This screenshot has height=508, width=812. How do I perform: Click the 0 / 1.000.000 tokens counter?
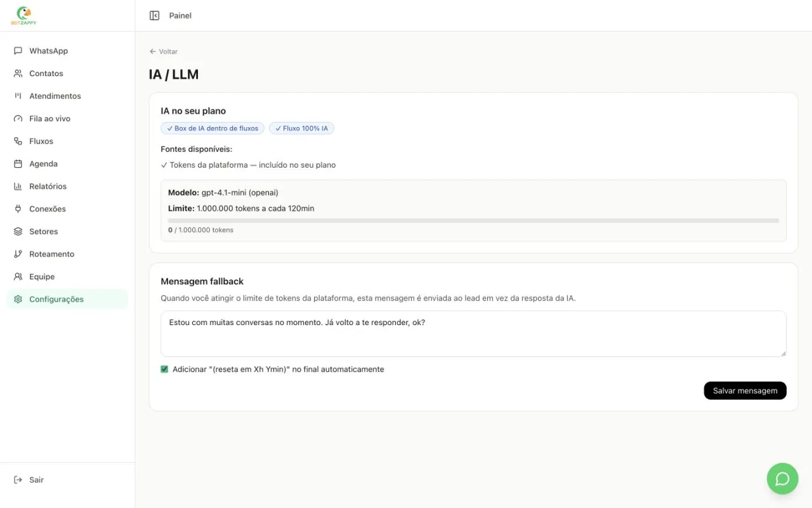click(200, 230)
